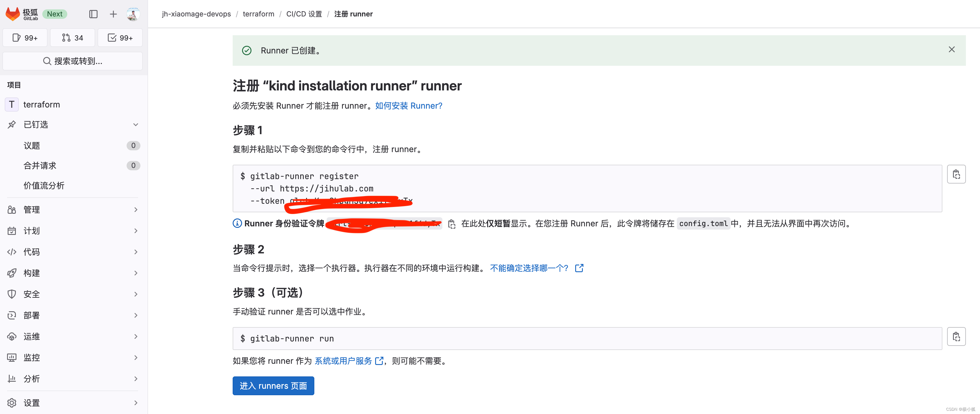Screen dimensions: 980x414
Task: Open the not sure which executor link
Action: [536, 268]
